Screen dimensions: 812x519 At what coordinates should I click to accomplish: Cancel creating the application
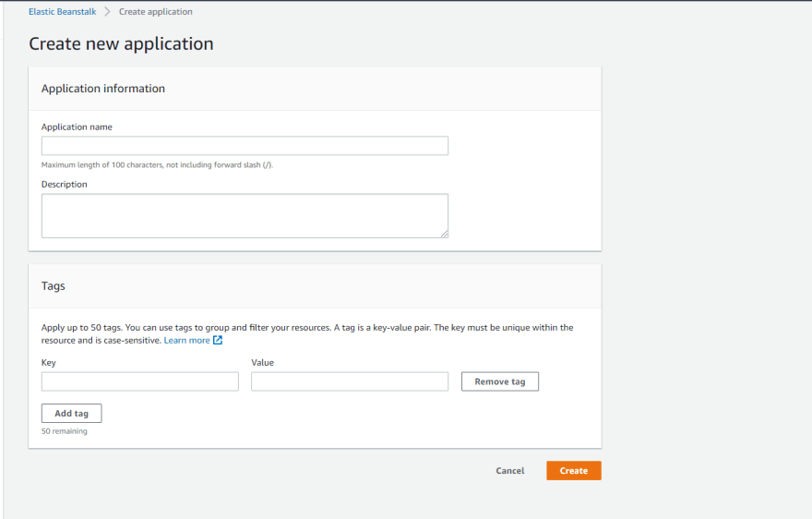tap(510, 471)
